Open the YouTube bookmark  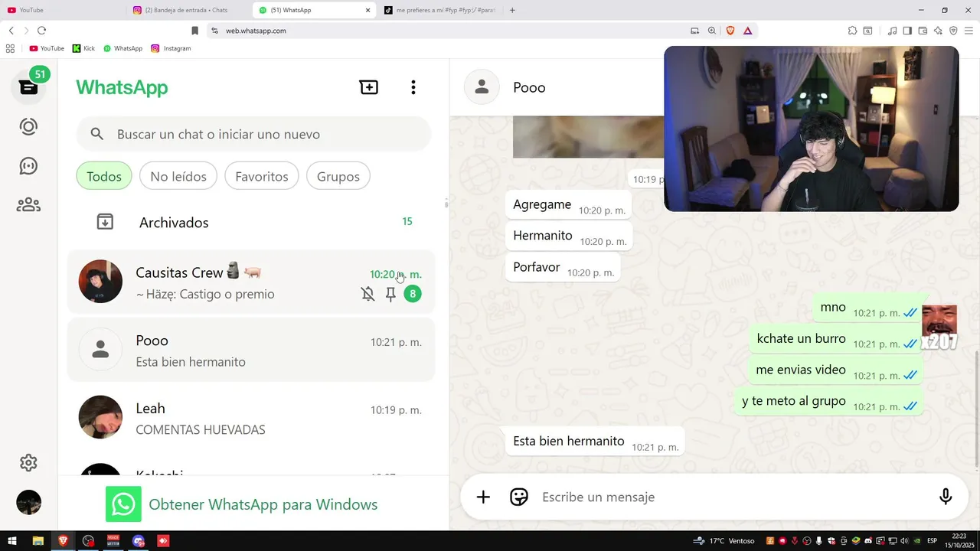[x=47, y=48]
